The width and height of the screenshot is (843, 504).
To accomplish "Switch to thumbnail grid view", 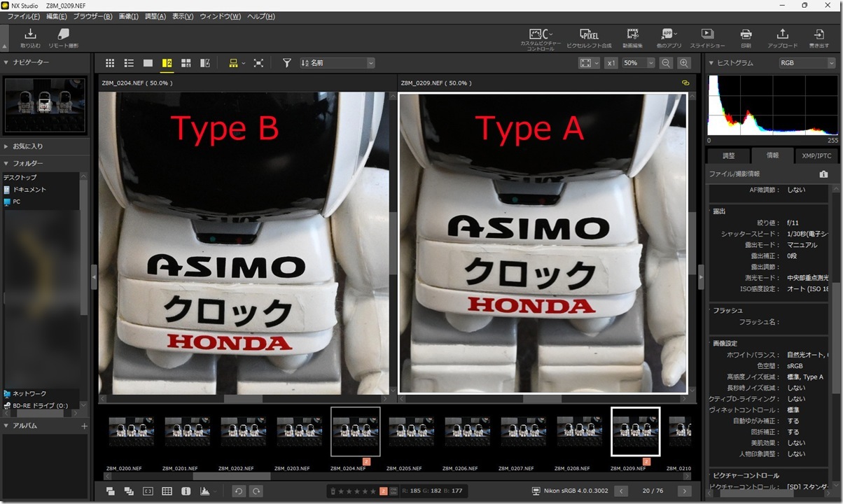I will [110, 63].
